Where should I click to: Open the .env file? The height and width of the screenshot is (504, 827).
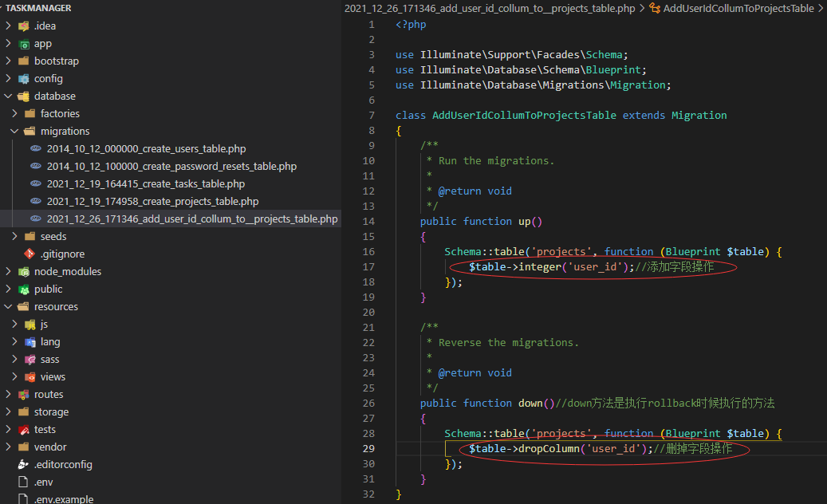44,482
